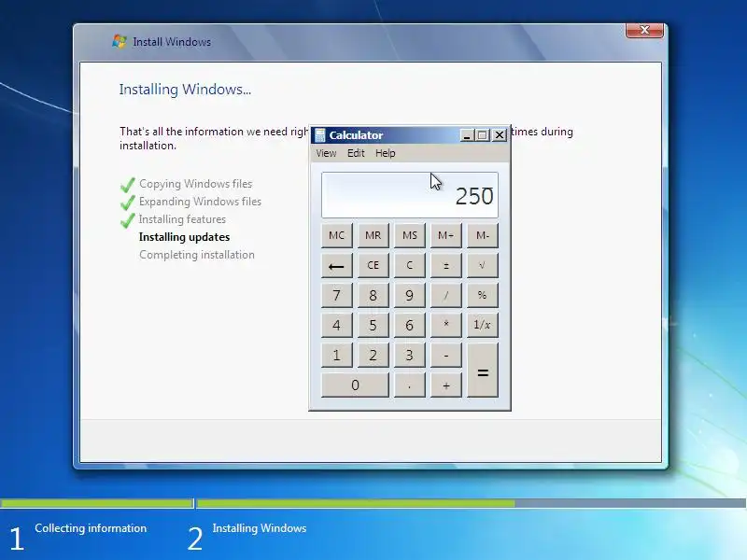Click the calculator 0 key
The image size is (747, 560).
(x=355, y=385)
